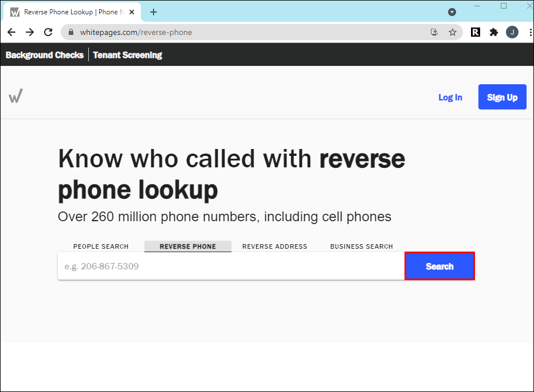This screenshot has height=392, width=534.
Task: Click the blue Sign Up button
Action: click(x=502, y=97)
